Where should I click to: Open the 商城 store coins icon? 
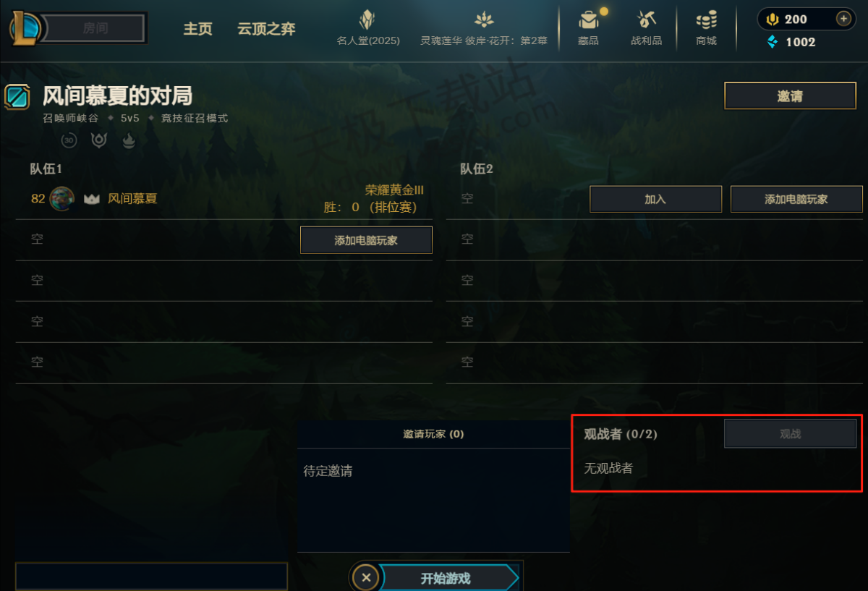point(706,20)
